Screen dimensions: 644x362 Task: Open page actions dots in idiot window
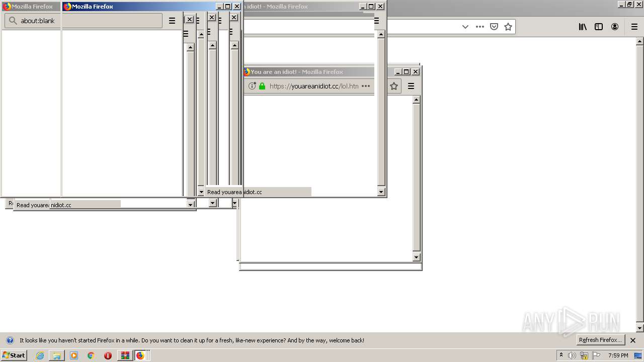click(x=366, y=86)
